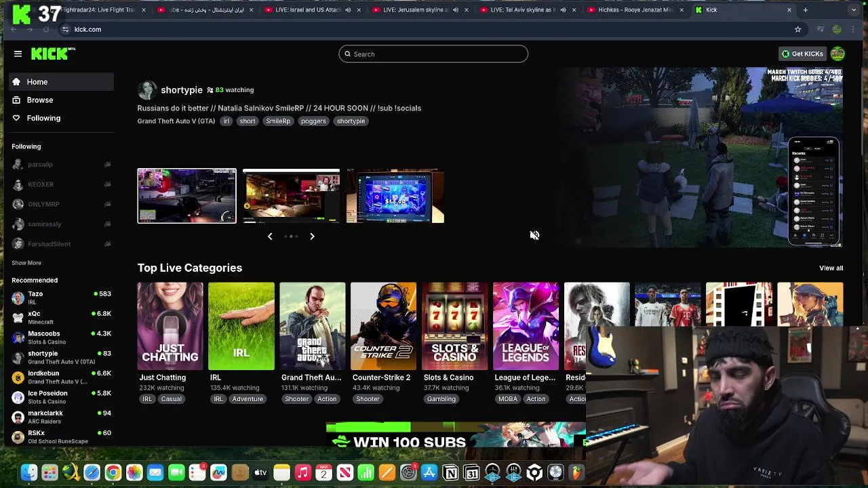Open the Following sidebar item
The width and height of the screenshot is (868, 488).
(x=62, y=118)
